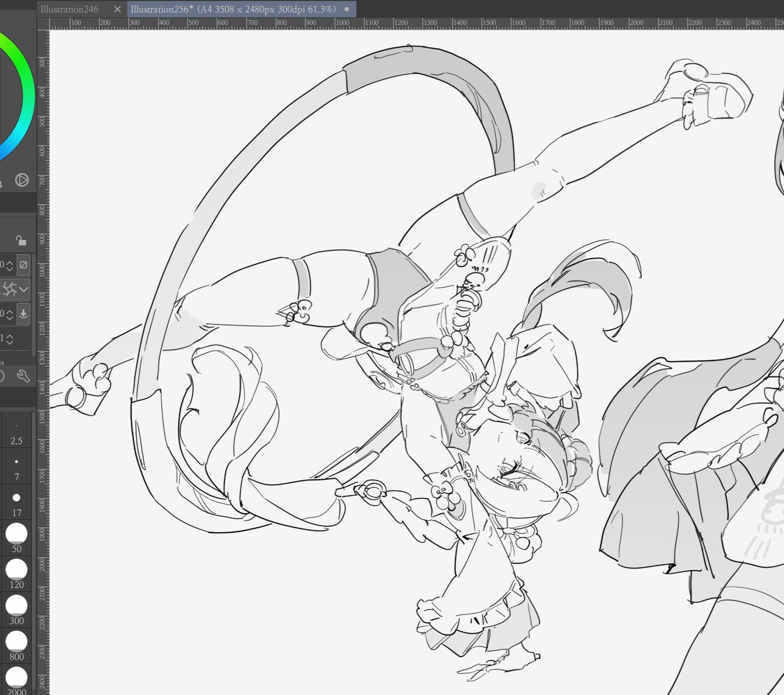Adjust the first tool property value stepper
Screen dimensions: 784x695
click(10, 265)
